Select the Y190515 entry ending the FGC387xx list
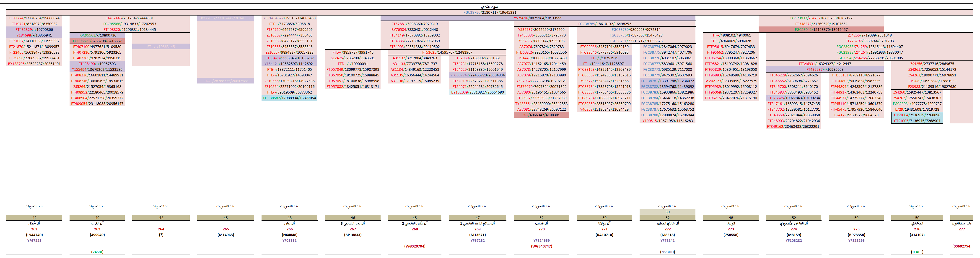 pos(667,121)
